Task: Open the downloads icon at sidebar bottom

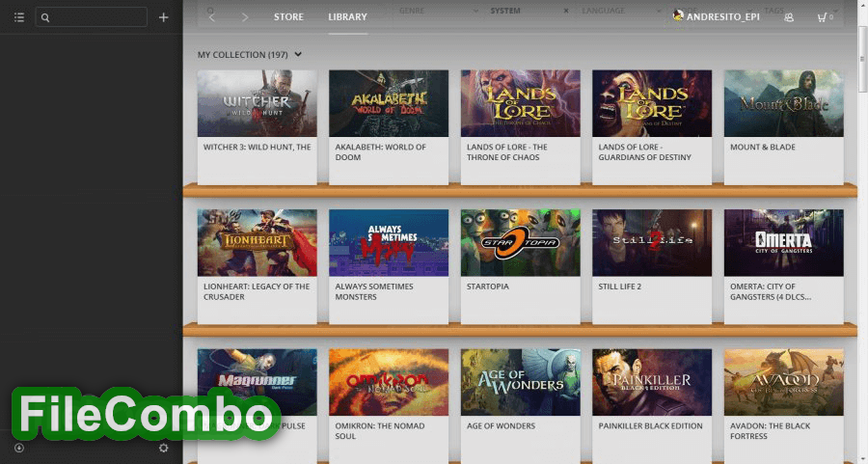Action: pyautogui.click(x=19, y=448)
